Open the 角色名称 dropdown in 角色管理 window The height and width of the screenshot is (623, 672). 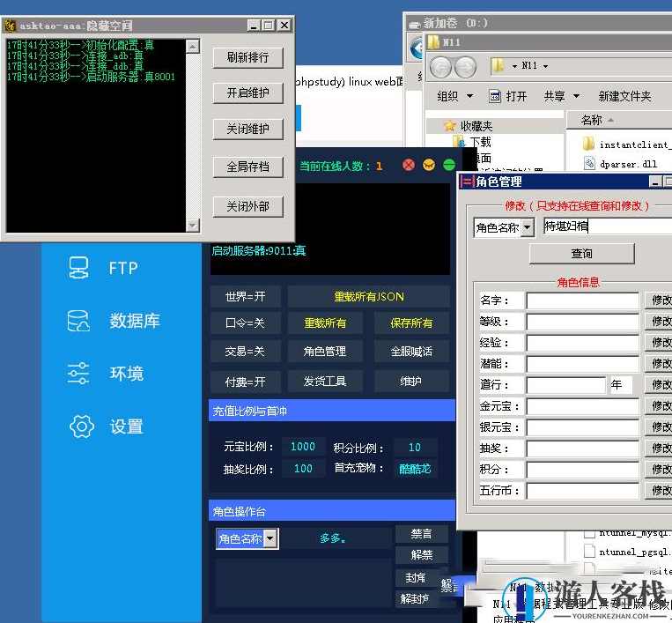tap(528, 227)
